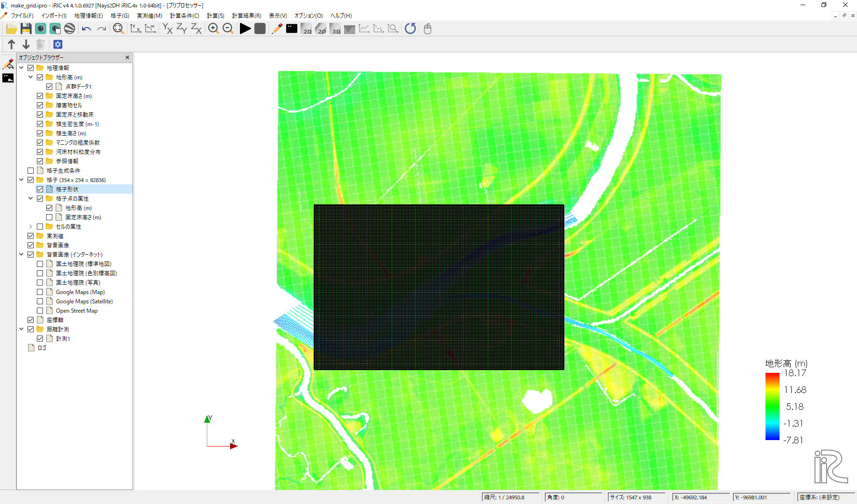Redo the last undone action
857x504 pixels.
[101, 29]
